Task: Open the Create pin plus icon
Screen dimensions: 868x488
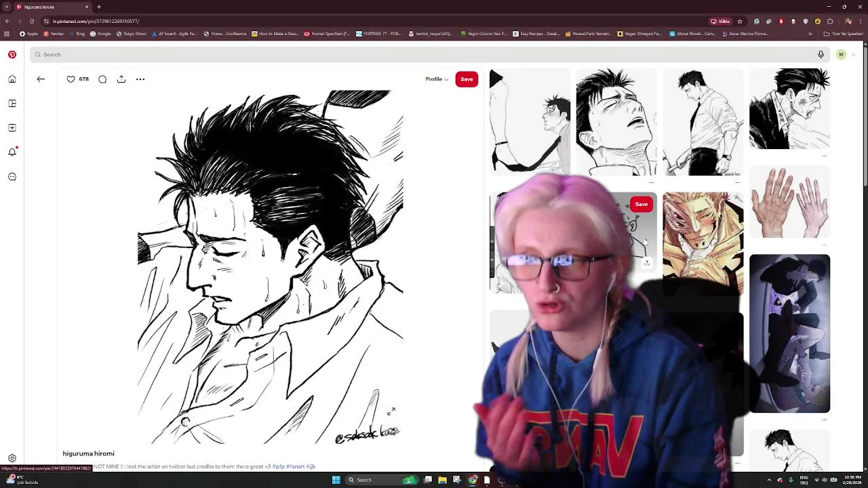Action: click(12, 128)
